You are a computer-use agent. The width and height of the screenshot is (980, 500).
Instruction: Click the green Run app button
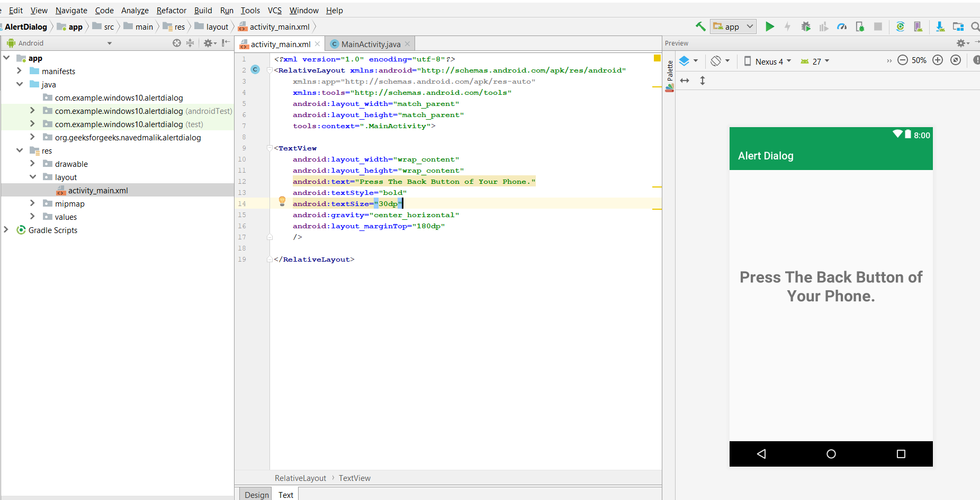770,26
